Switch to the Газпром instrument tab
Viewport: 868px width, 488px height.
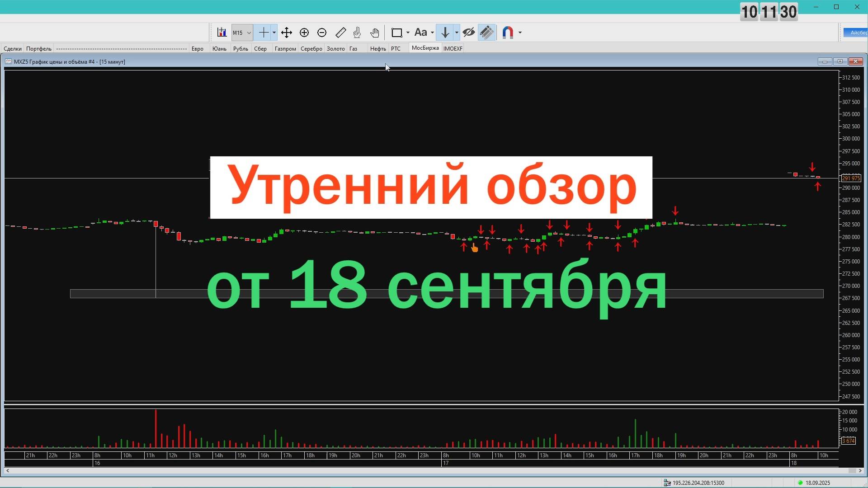pyautogui.click(x=285, y=48)
